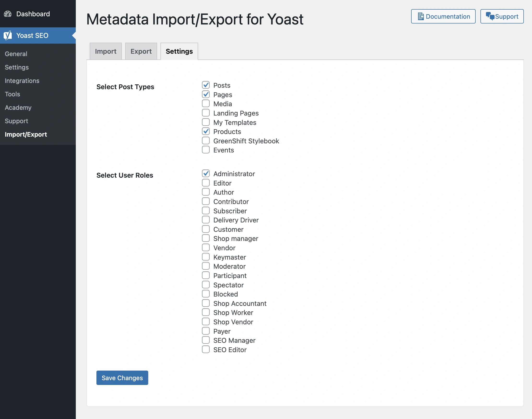Enable the Contributor role checkbox
Viewport: 532px width, 419px height.
(206, 201)
